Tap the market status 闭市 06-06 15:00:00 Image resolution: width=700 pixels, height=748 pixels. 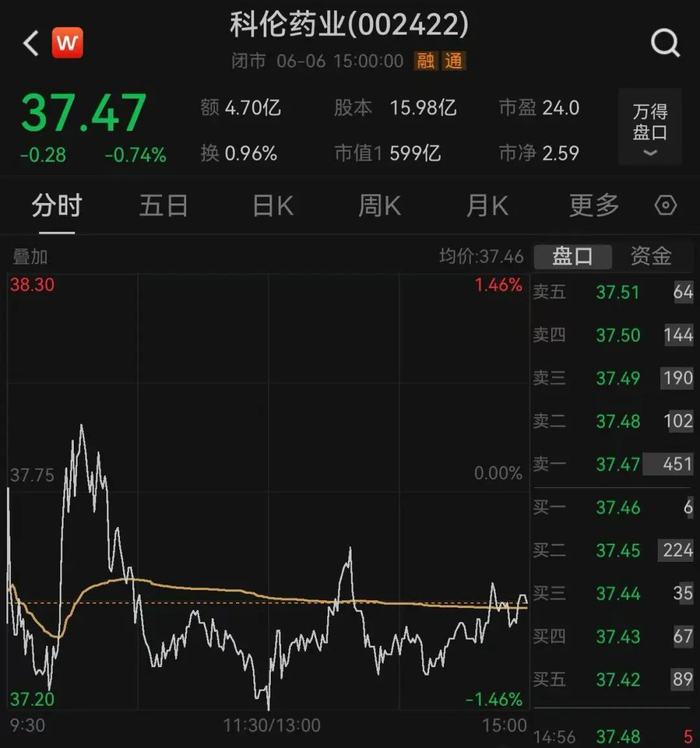(317, 61)
